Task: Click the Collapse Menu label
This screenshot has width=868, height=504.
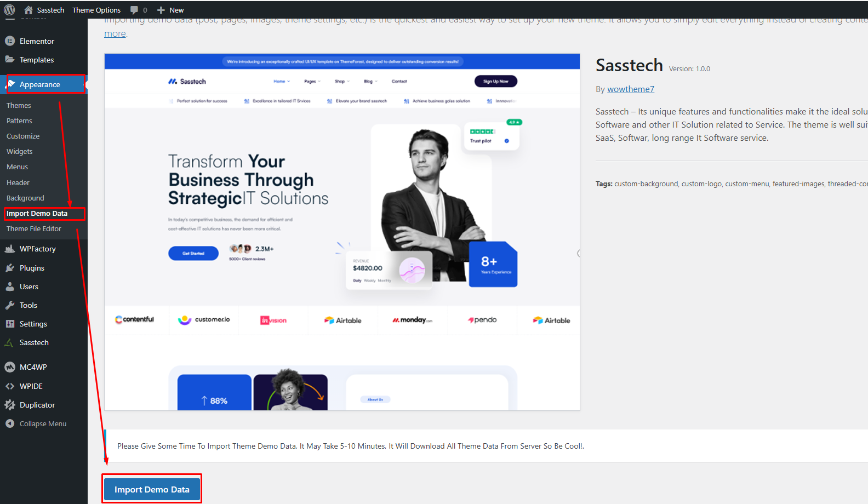Action: click(43, 423)
